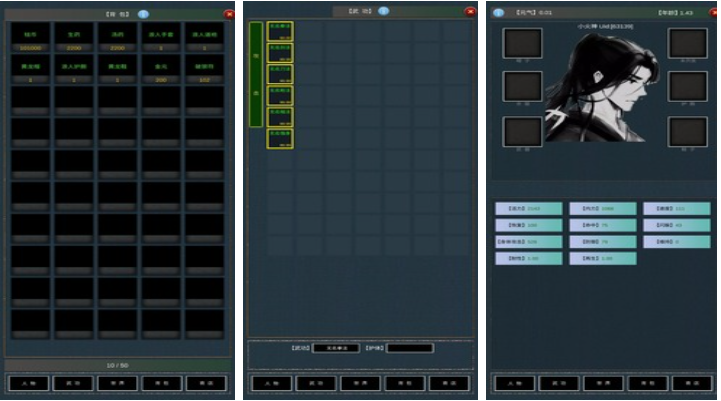Open the info icon in the backpack panel header
Viewport: 721px width, 401px height.
pyautogui.click(x=143, y=14)
